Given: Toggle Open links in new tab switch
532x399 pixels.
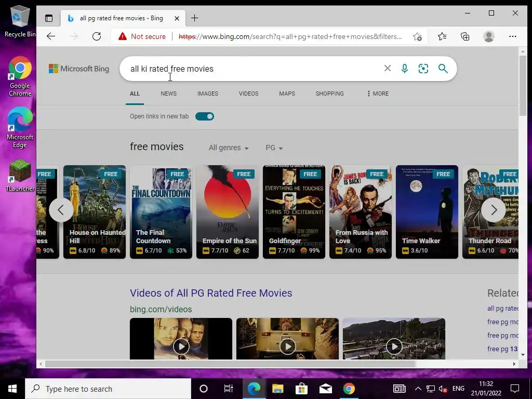Looking at the screenshot, I should point(205,116).
